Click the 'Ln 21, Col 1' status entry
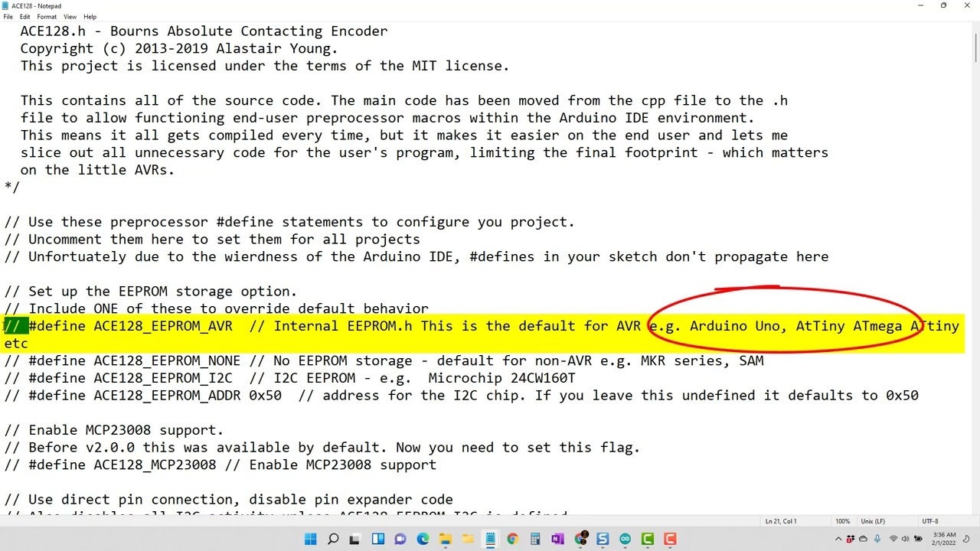 coord(781,521)
